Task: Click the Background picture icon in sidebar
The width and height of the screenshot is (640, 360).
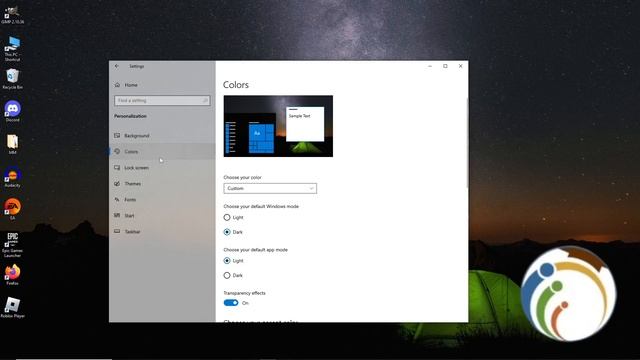Action: [x=117, y=136]
